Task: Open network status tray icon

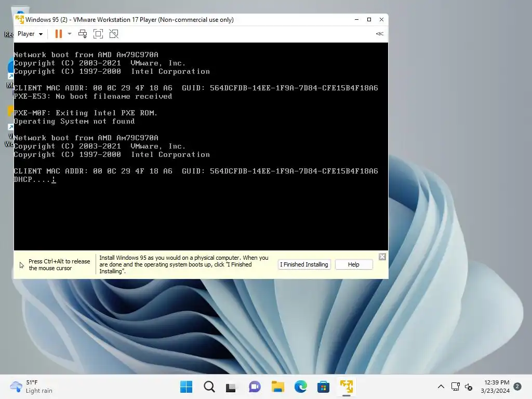Action: point(455,387)
